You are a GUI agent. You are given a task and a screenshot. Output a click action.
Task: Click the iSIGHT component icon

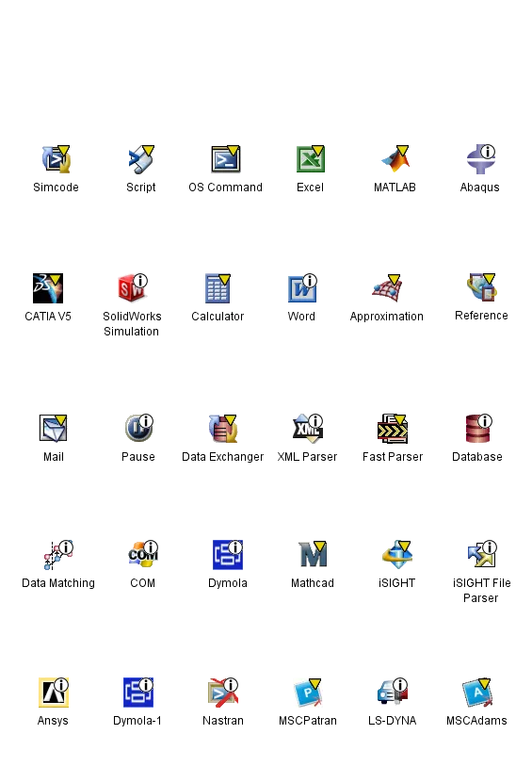(x=396, y=555)
